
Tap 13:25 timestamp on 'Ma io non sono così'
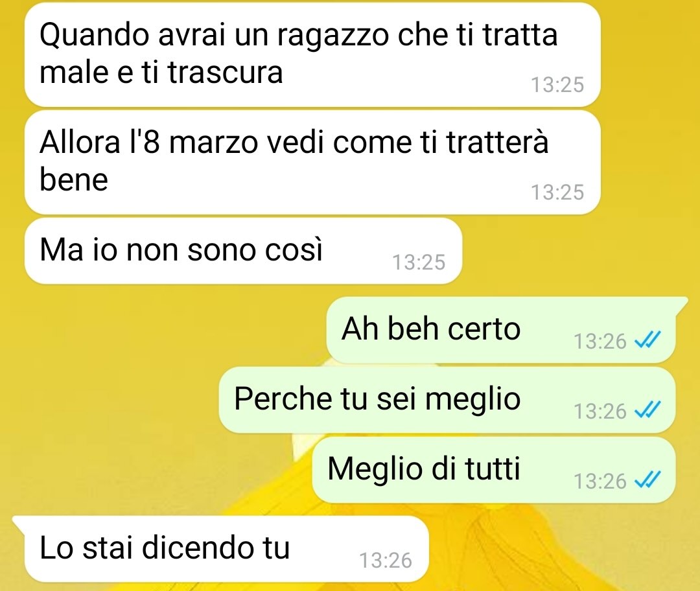[x=418, y=262]
